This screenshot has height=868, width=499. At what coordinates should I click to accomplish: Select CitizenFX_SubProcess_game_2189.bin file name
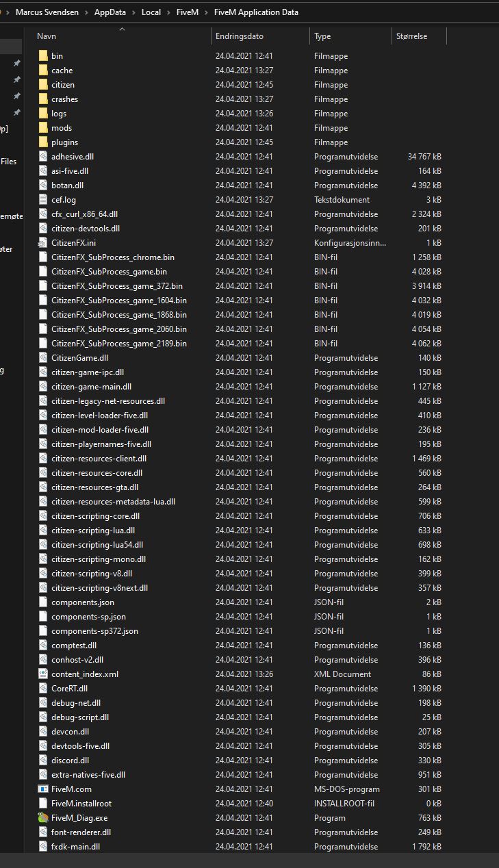click(x=119, y=344)
